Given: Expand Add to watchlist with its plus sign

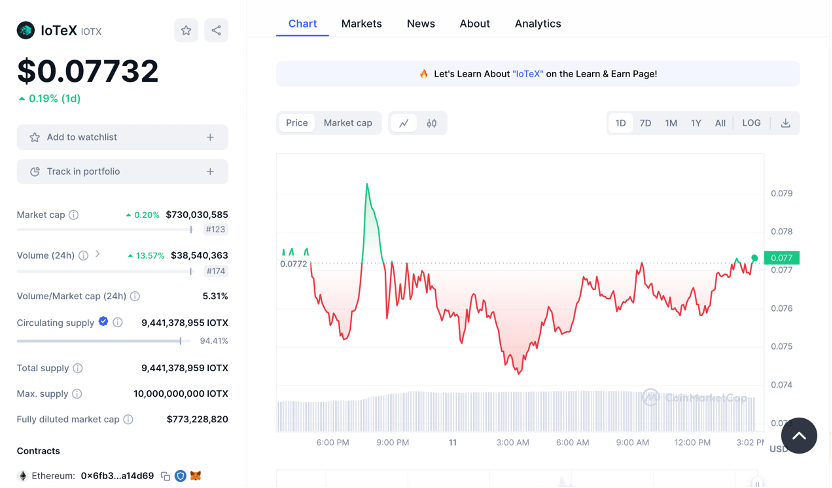Looking at the screenshot, I should pyautogui.click(x=210, y=137).
